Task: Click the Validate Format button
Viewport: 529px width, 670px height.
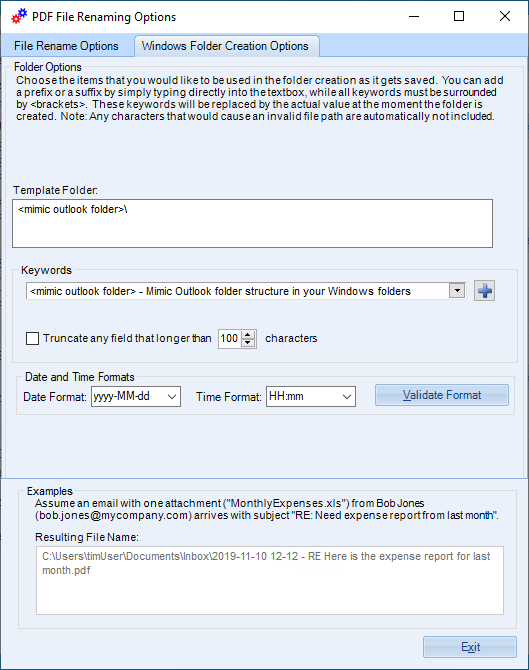Action: 442,395
